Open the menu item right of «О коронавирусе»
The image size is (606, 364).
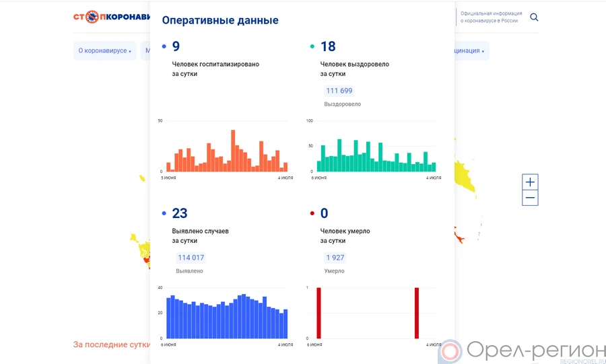tap(146, 51)
